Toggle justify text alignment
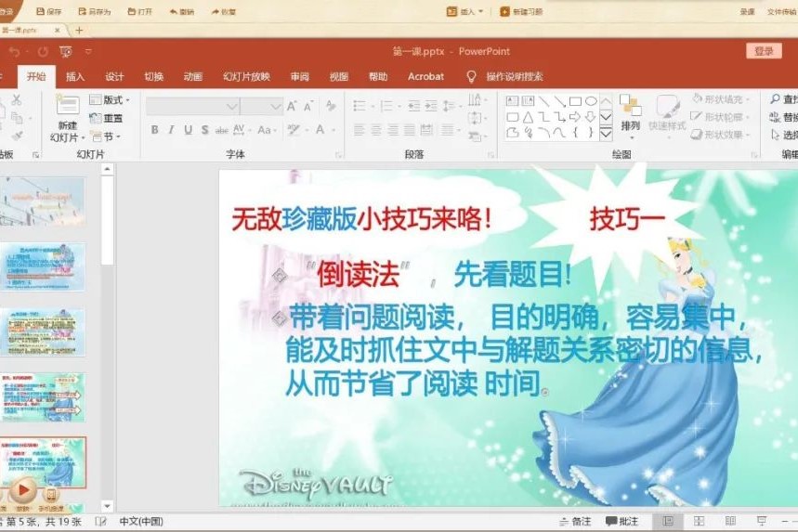This screenshot has width=798, height=532. [410, 130]
